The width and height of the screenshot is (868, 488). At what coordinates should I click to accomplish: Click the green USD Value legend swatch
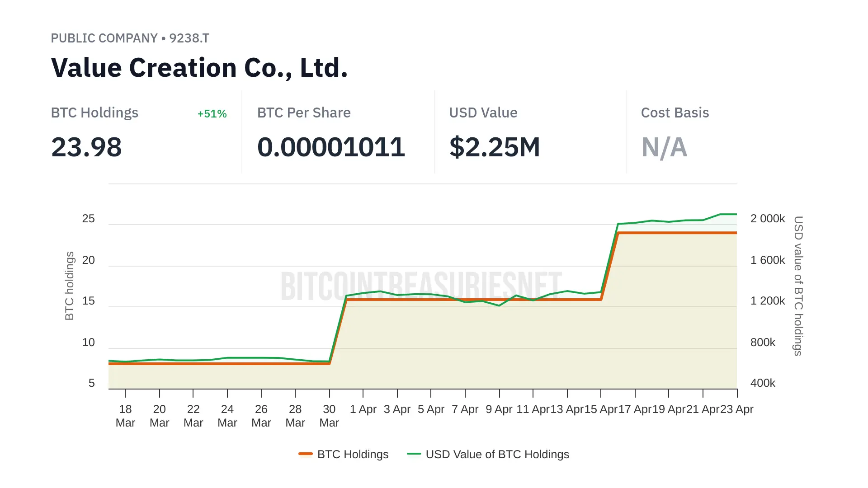pos(414,454)
